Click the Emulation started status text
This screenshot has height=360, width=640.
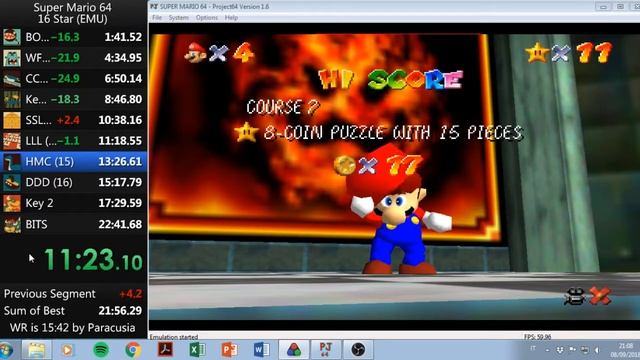[x=174, y=337]
